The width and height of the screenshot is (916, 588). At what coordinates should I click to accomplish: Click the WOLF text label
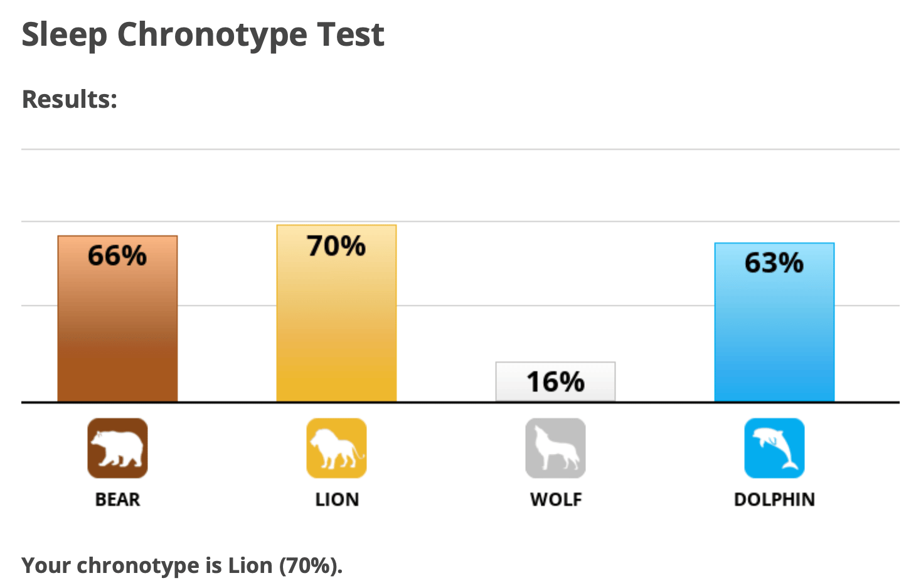[x=556, y=500]
